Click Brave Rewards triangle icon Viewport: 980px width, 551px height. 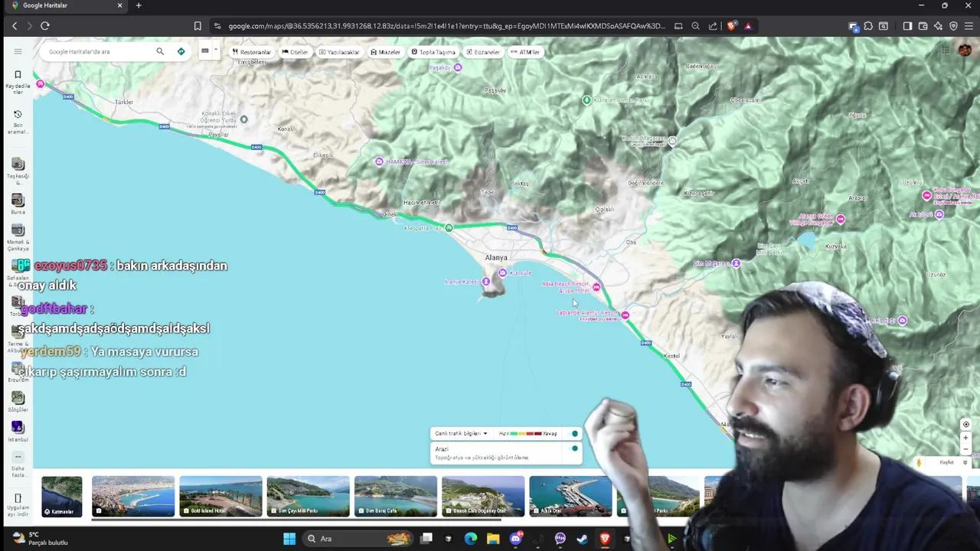click(x=748, y=25)
